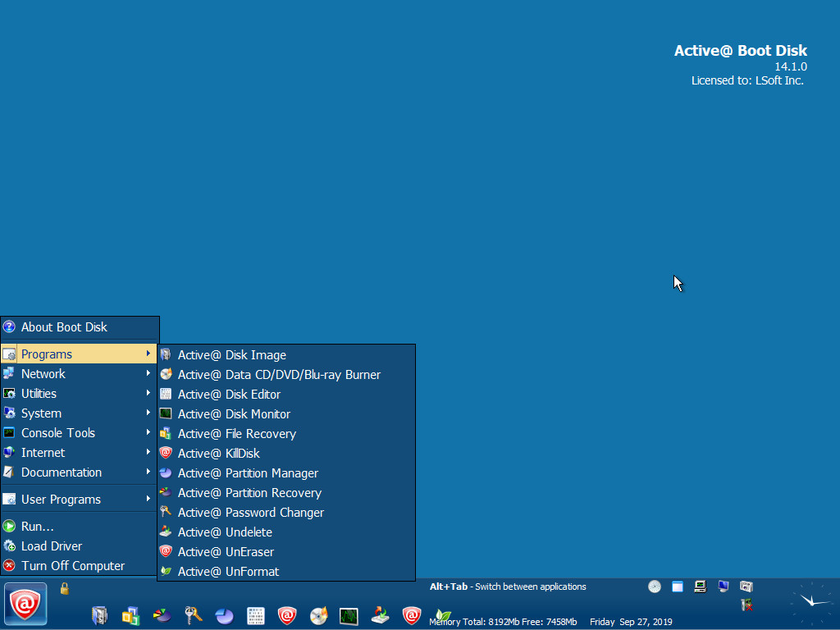Expand the Programs submenu arrow
The width and height of the screenshot is (840, 630).
(x=148, y=354)
